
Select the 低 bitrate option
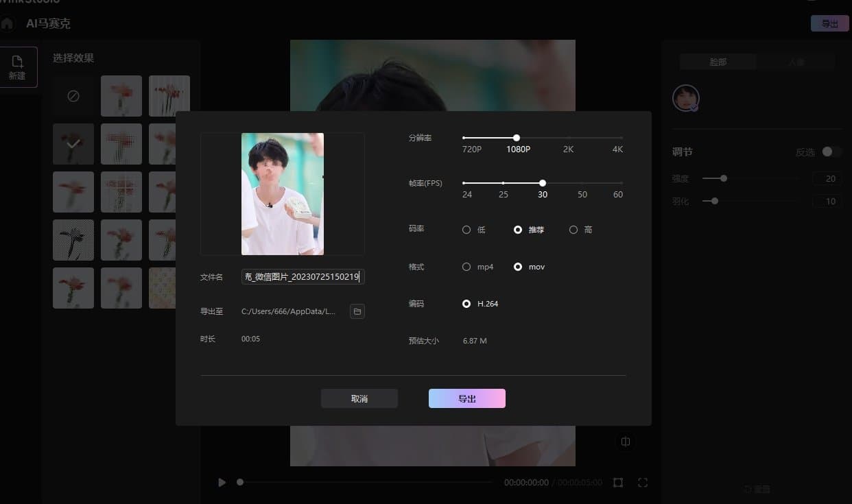click(x=466, y=230)
